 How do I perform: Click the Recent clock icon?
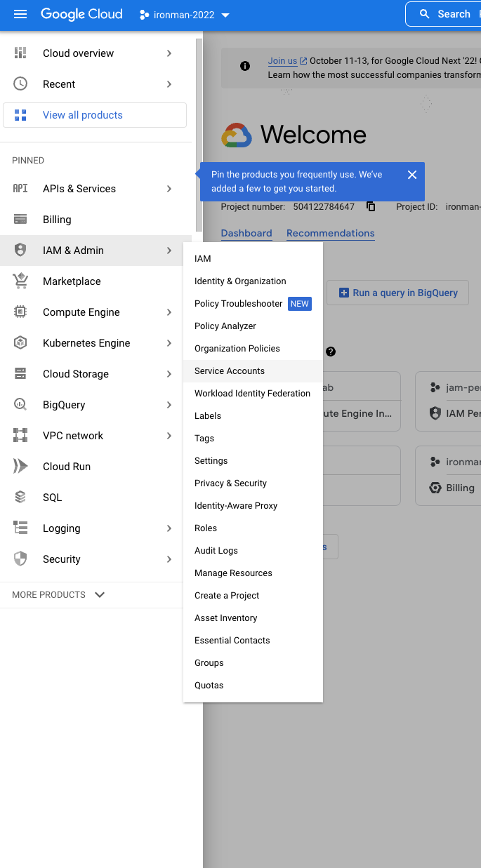[20, 84]
